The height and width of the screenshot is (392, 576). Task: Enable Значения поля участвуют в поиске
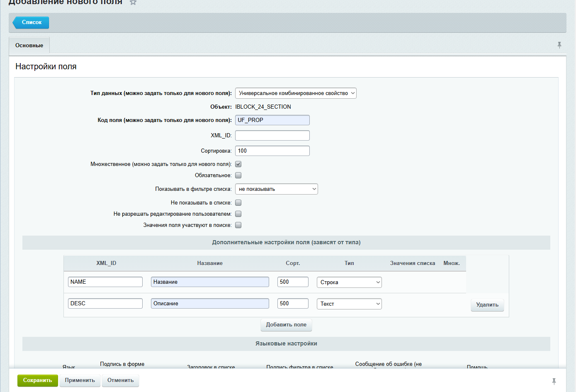point(238,225)
